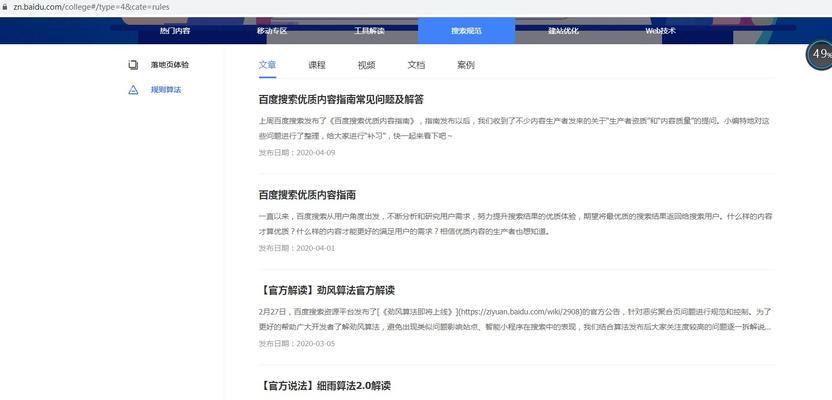Switch to the 文档 tab
Image resolution: width=832 pixels, height=400 pixels.
416,65
